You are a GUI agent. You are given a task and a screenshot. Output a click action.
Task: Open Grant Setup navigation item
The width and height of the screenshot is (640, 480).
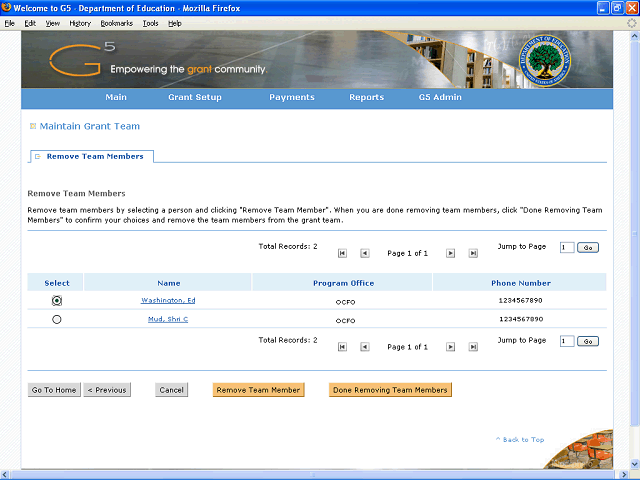[195, 98]
